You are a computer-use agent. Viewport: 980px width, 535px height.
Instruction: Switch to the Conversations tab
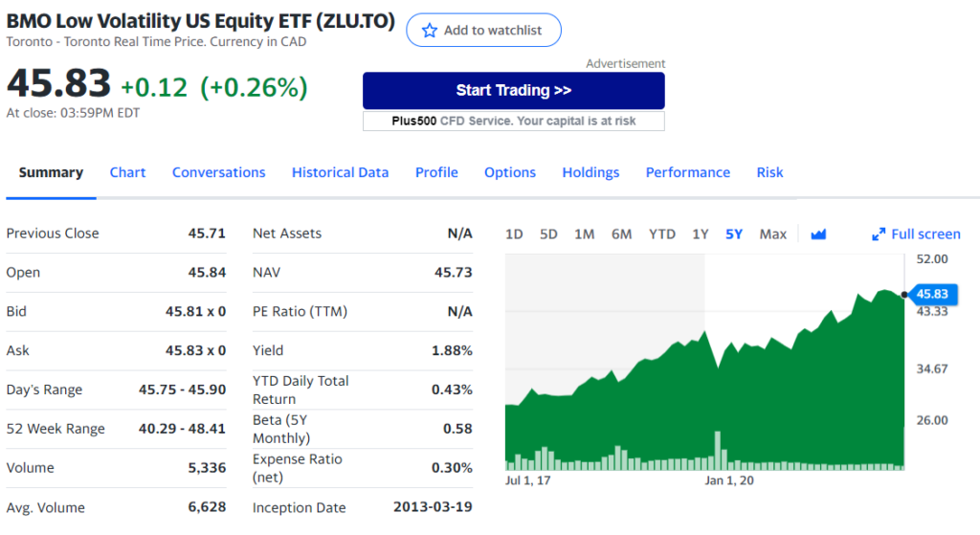pos(218,173)
